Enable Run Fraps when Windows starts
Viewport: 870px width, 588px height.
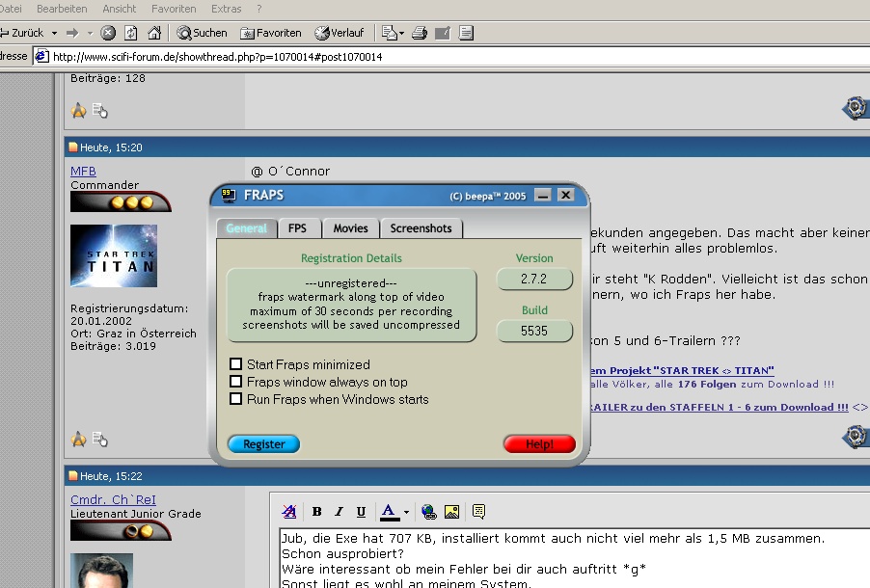(x=235, y=399)
